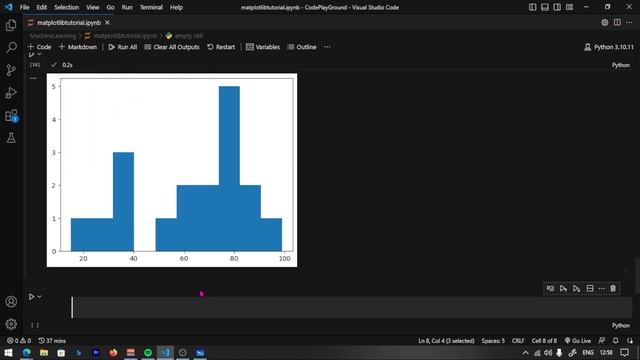Viewport: 640px width, 360px height.
Task: Open the editor title bar More Actions ellipsis
Action: pos(629,22)
